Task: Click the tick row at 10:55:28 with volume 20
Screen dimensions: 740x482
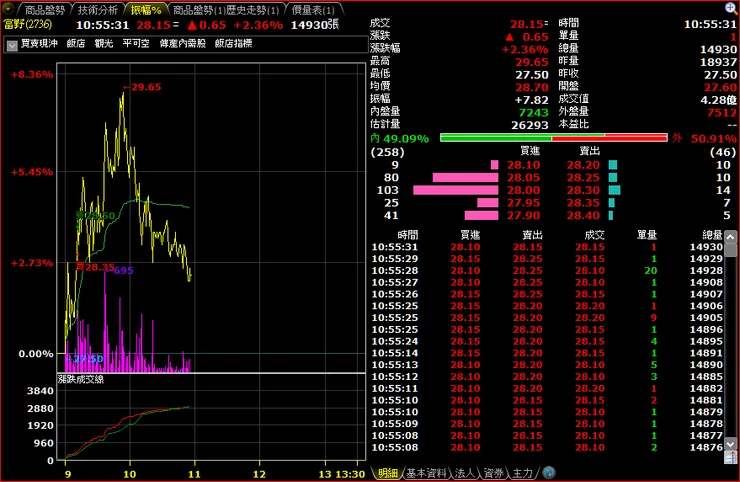Action: pos(547,271)
